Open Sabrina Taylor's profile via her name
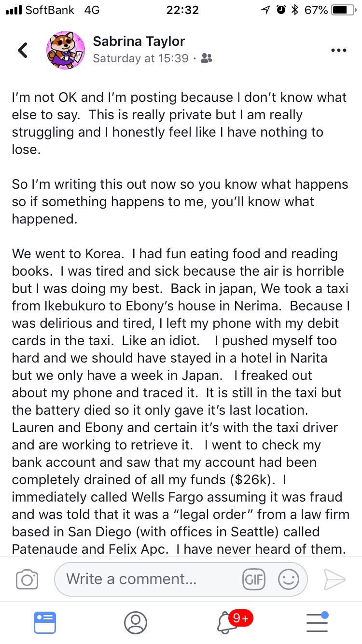The height and width of the screenshot is (644, 362). 139,41
